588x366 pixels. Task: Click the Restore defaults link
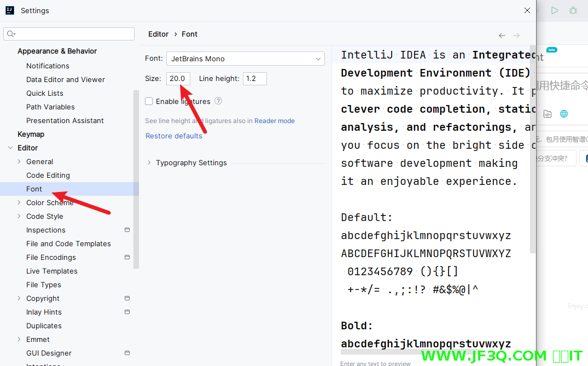coord(174,136)
